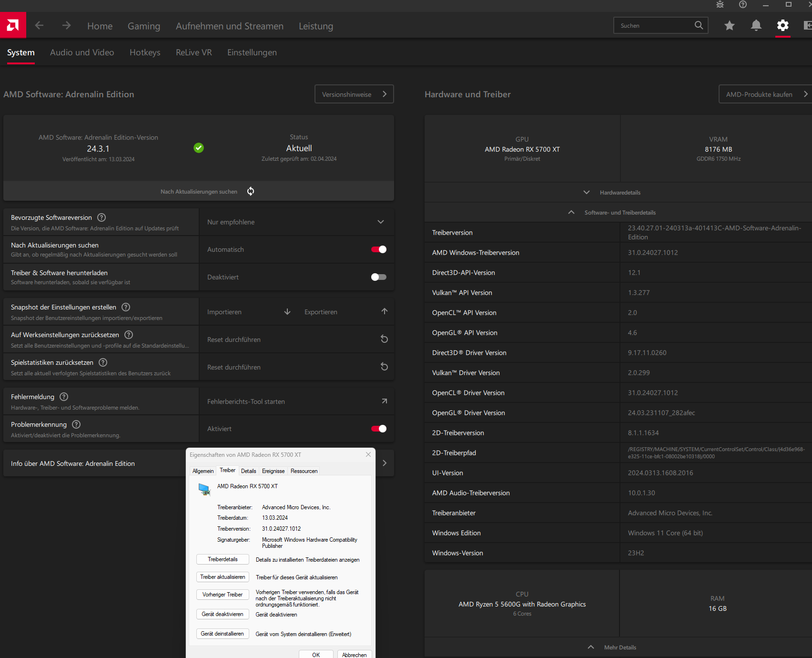Switch to Hotkeys subtab
Screen dimensions: 812x658
pyautogui.click(x=145, y=52)
